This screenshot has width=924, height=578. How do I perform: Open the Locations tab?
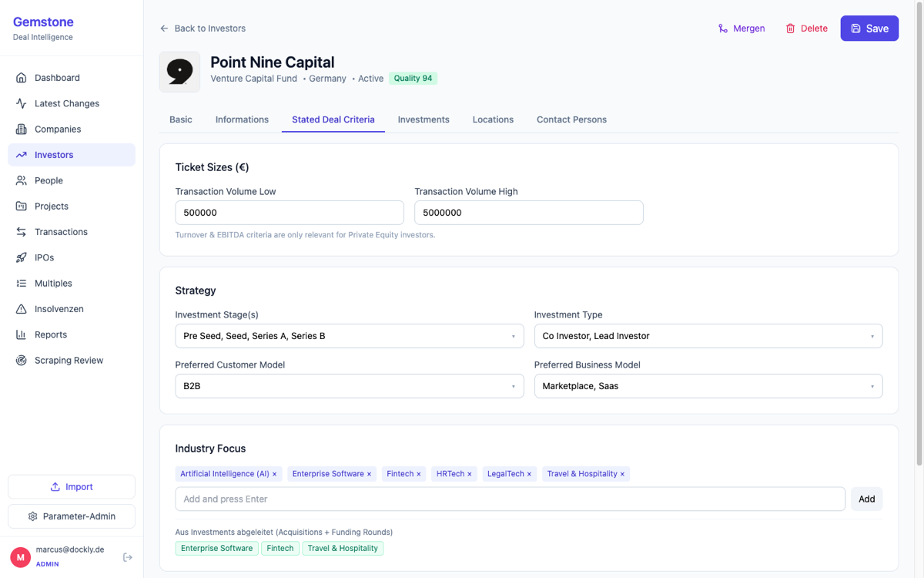click(493, 119)
